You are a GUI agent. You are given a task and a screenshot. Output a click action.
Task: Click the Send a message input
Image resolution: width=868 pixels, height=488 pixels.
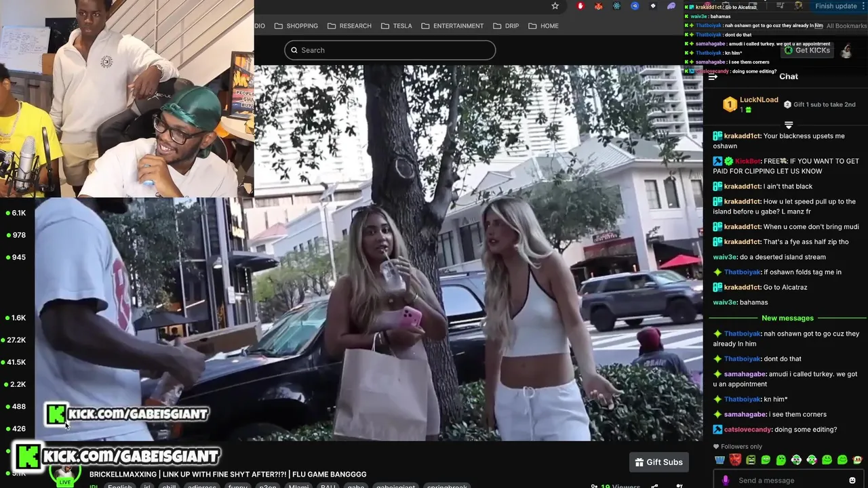tap(787, 480)
